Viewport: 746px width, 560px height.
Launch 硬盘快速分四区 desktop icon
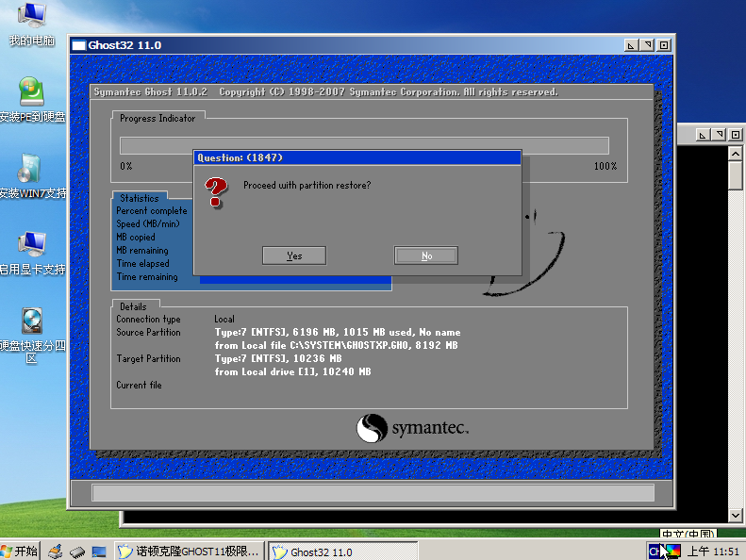(32, 335)
